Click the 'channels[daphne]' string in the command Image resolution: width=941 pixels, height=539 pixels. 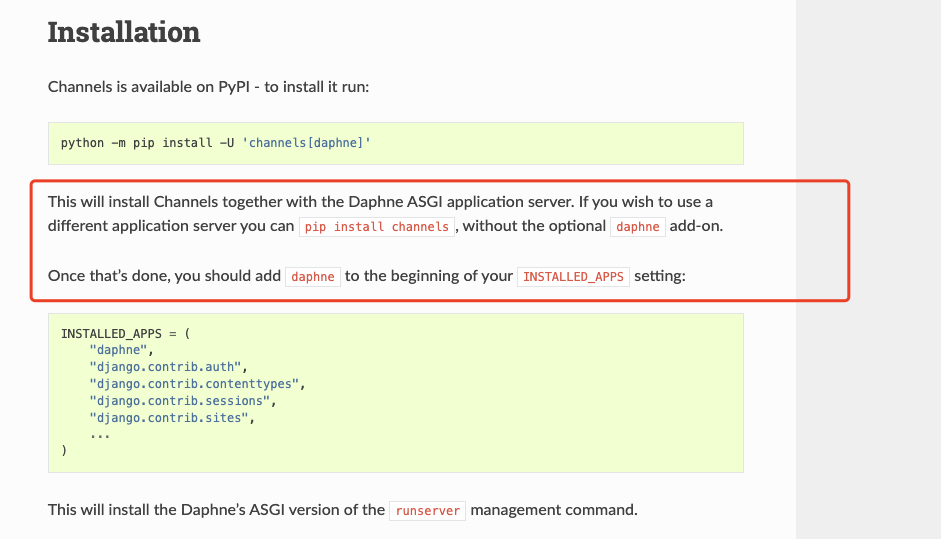click(307, 143)
